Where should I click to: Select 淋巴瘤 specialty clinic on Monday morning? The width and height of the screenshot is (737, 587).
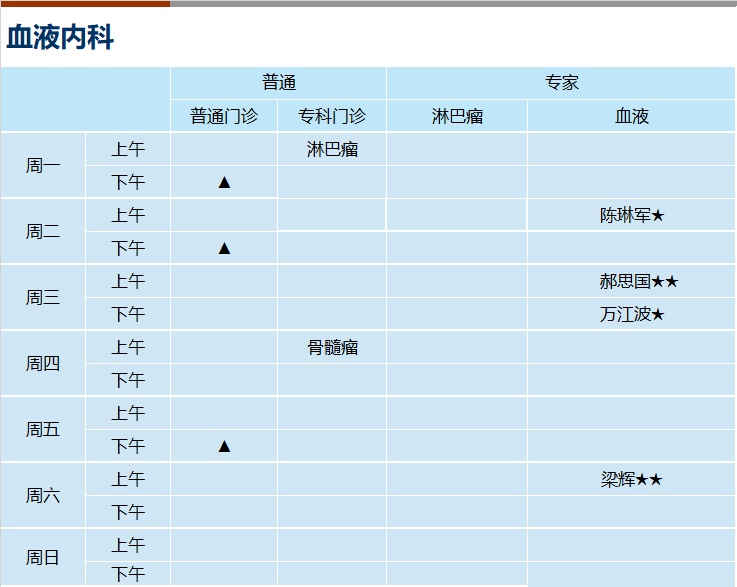point(332,149)
